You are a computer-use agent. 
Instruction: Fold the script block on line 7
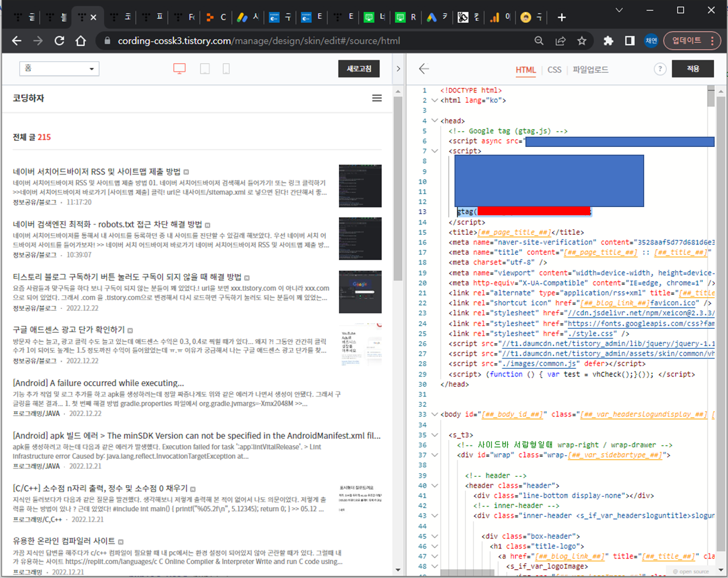[435, 151]
